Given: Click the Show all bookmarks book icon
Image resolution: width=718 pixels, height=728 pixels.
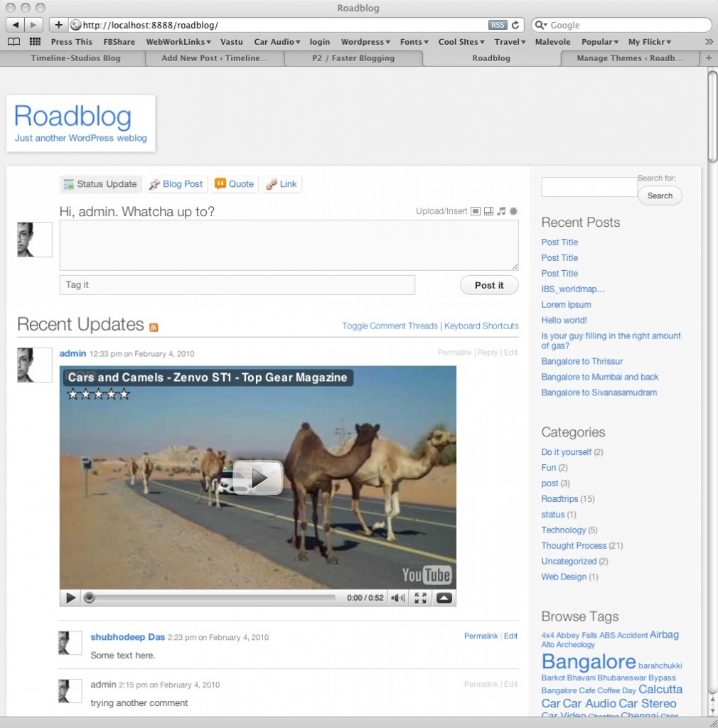Looking at the screenshot, I should coord(14,42).
